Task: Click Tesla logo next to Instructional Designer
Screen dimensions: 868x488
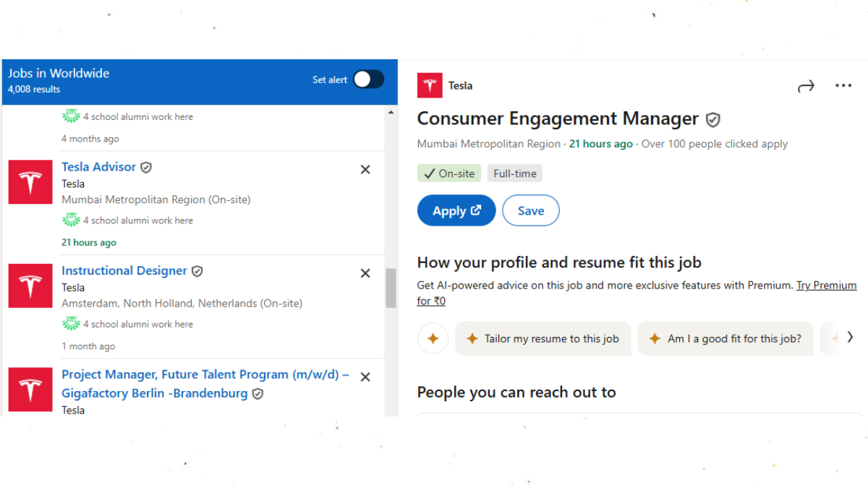Action: 30,286
